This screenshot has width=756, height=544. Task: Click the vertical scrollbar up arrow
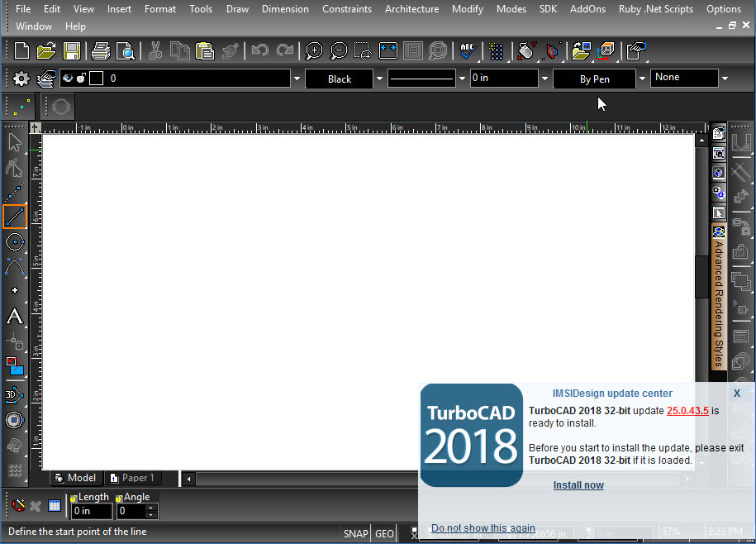[x=701, y=141]
